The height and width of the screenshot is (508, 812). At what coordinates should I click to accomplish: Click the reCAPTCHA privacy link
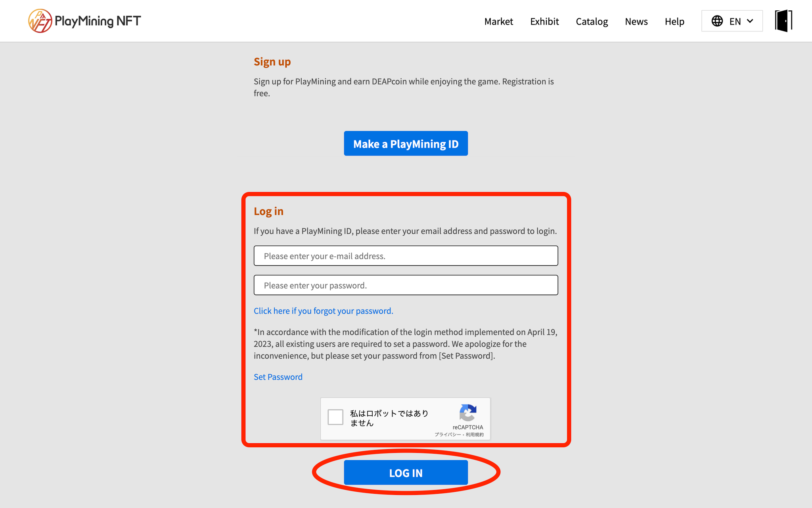coord(448,435)
